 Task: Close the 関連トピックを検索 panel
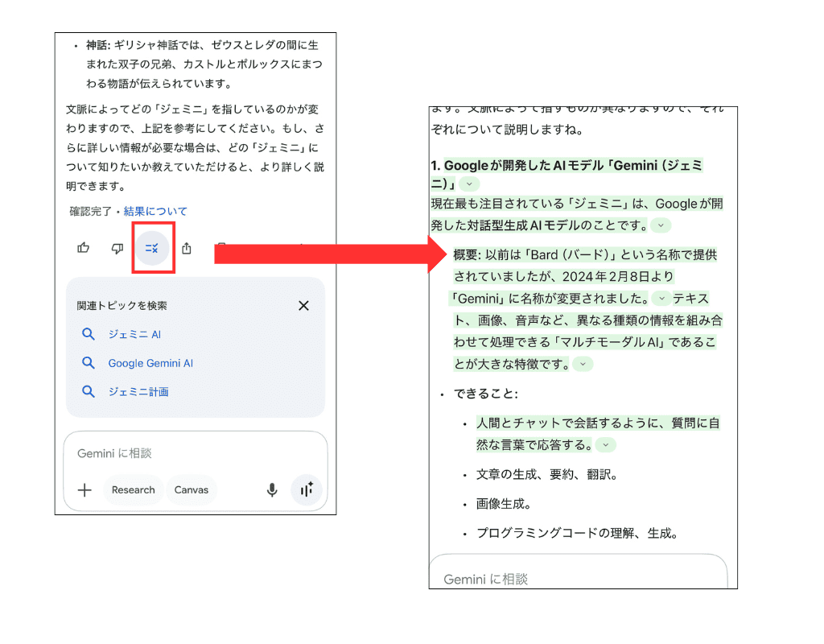tap(303, 306)
